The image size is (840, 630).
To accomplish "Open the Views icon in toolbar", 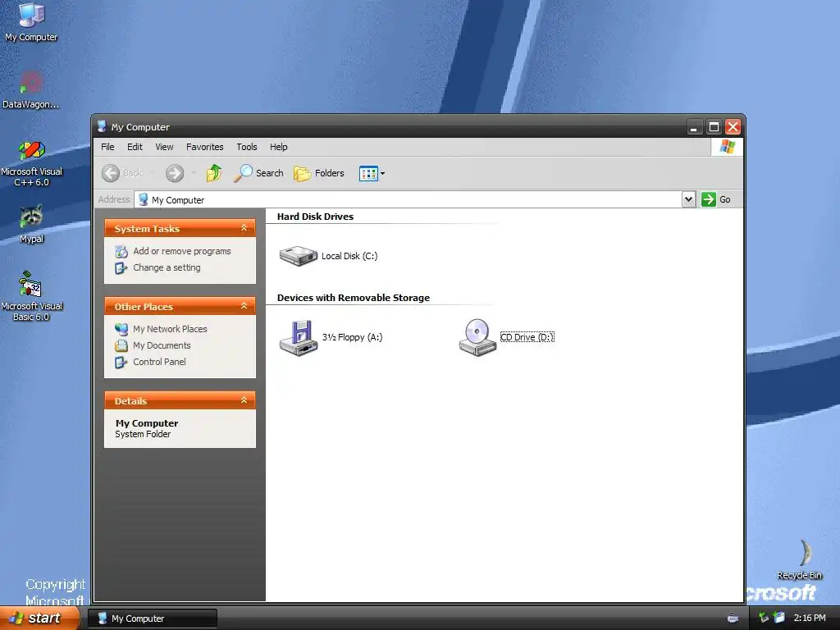I will pyautogui.click(x=368, y=174).
